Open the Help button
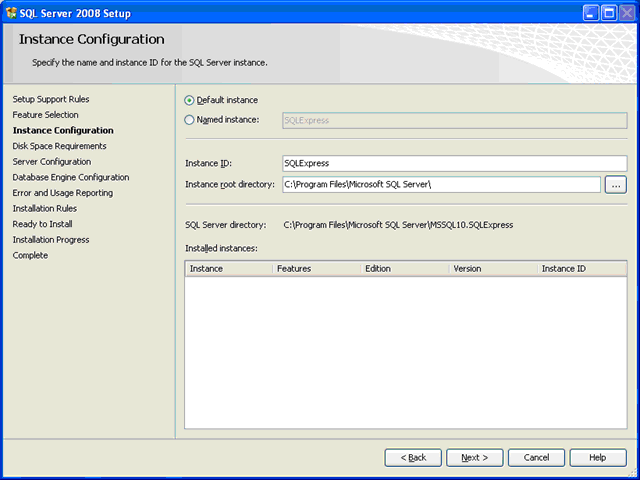Viewport: 640px width, 480px height. [598, 458]
